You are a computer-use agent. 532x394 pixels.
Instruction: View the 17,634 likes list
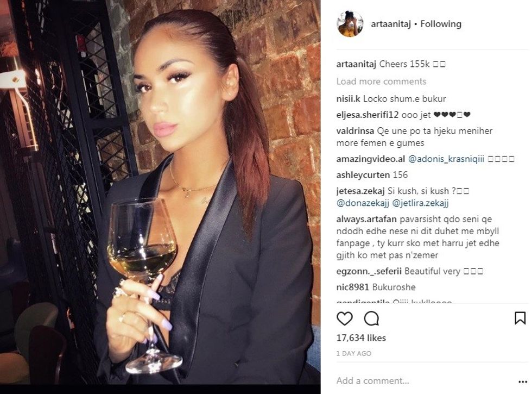point(361,338)
